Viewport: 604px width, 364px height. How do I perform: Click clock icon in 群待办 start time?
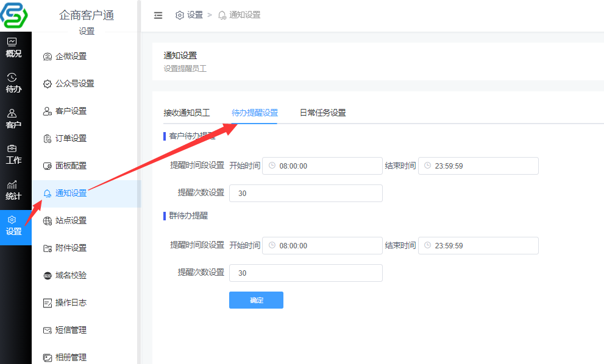(272, 245)
